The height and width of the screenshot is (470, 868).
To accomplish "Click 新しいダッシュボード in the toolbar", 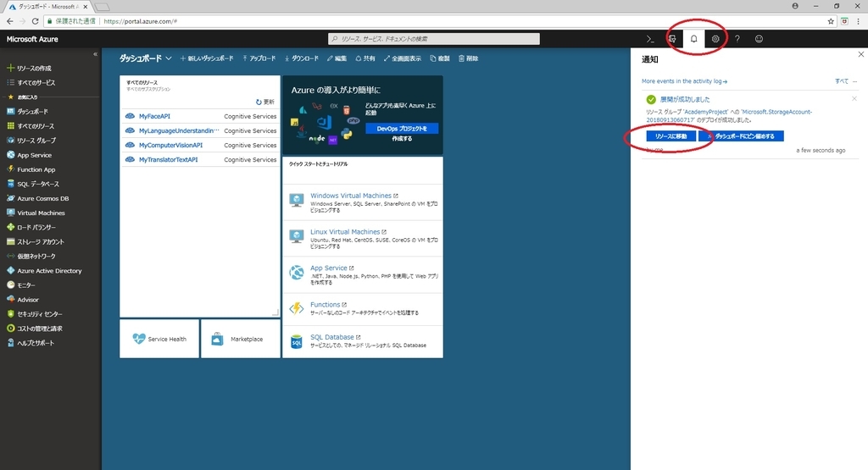I will pos(207,58).
